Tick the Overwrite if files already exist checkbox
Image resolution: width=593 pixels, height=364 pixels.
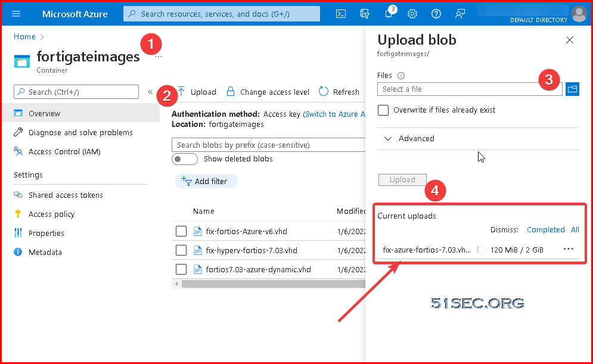click(x=383, y=110)
